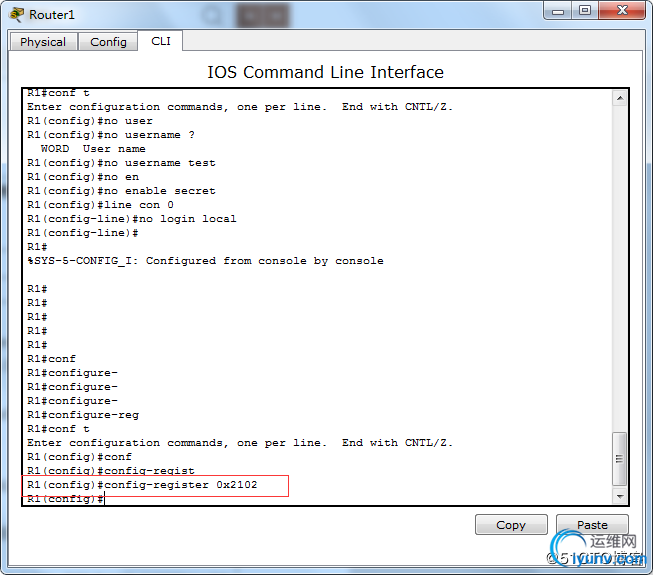This screenshot has width=653, height=575.
Task: Click the Paste button
Action: click(x=592, y=525)
